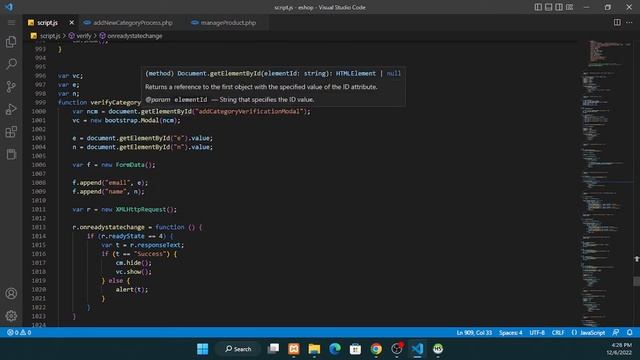The image size is (640, 360).
Task: Open the Run and Debug view
Action: tap(11, 109)
